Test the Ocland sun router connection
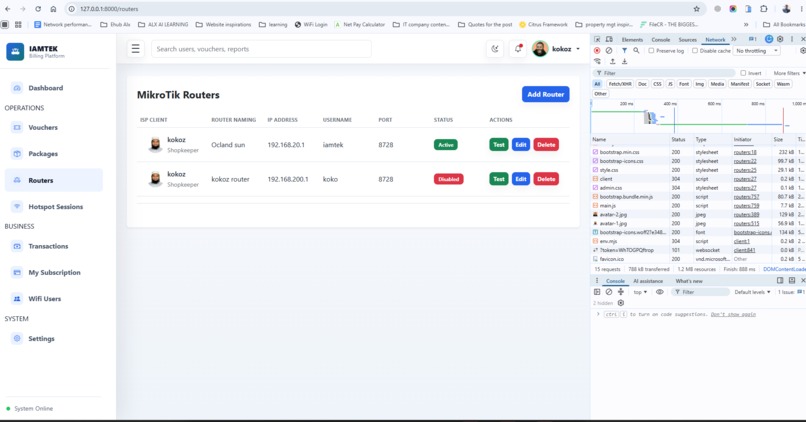Screen dimensions: 806x422 tap(499, 145)
